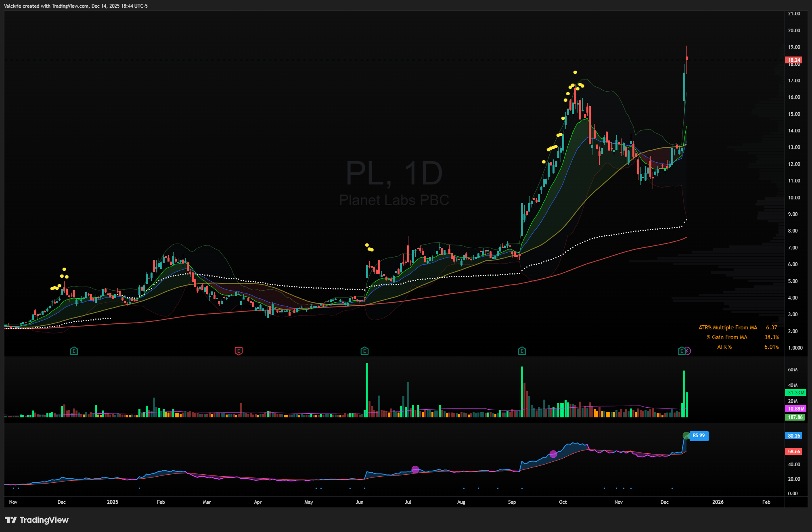The width and height of the screenshot is (812, 532).
Task: Click the 31.33M volume value label
Action: point(796,392)
